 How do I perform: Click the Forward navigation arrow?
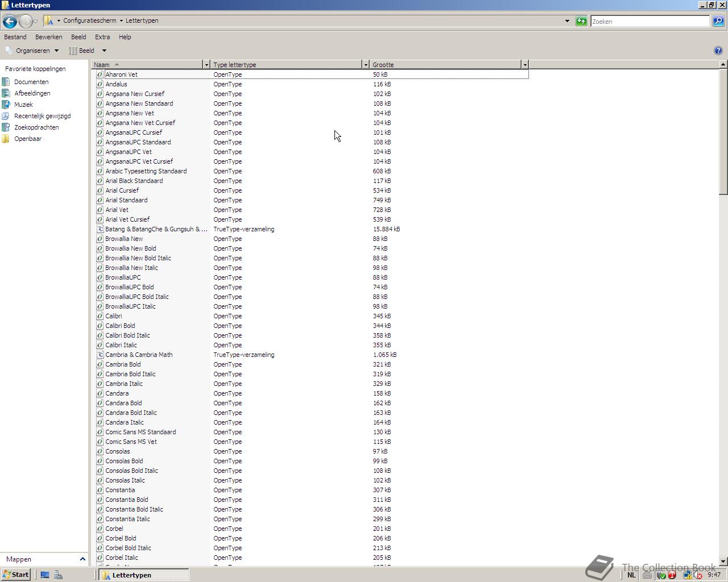(25, 22)
